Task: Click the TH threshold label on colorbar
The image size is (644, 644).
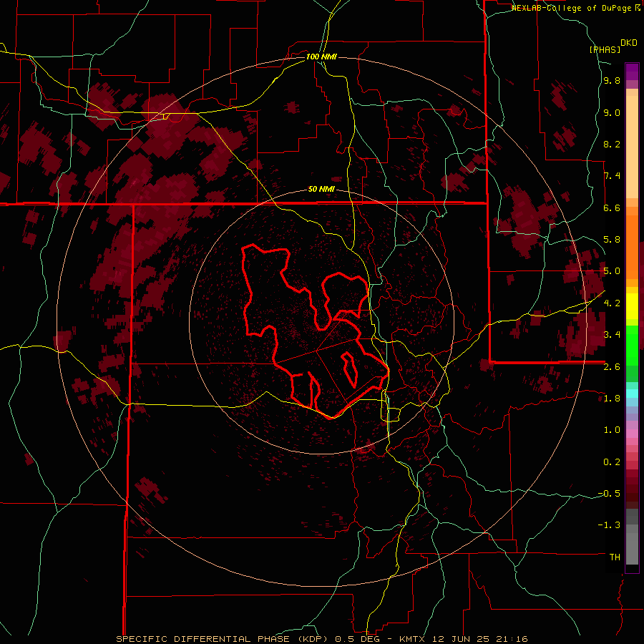Action: 615,557
